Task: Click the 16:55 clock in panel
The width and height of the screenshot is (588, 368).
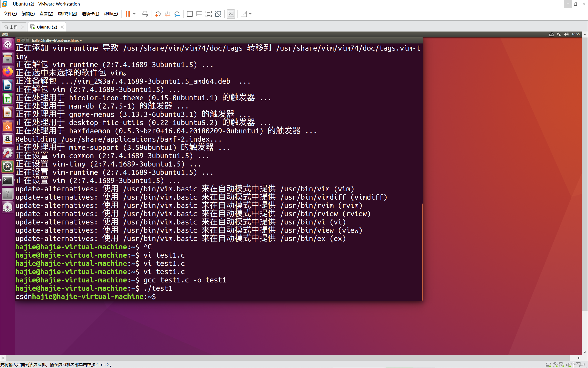Action: click(576, 34)
